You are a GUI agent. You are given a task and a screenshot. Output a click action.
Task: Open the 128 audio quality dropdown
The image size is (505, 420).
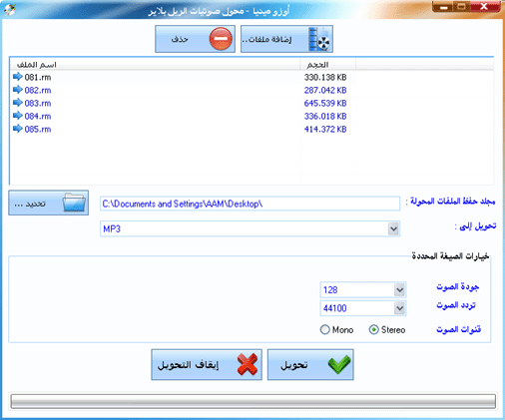399,290
